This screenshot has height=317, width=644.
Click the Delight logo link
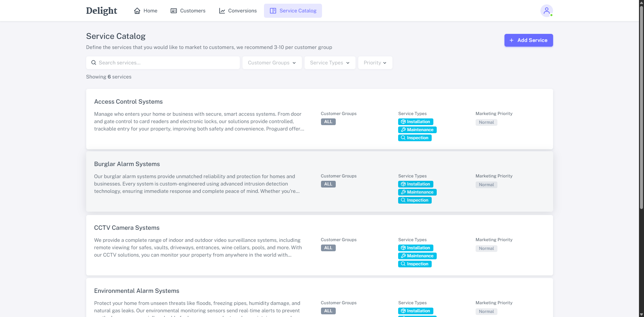coord(101,11)
